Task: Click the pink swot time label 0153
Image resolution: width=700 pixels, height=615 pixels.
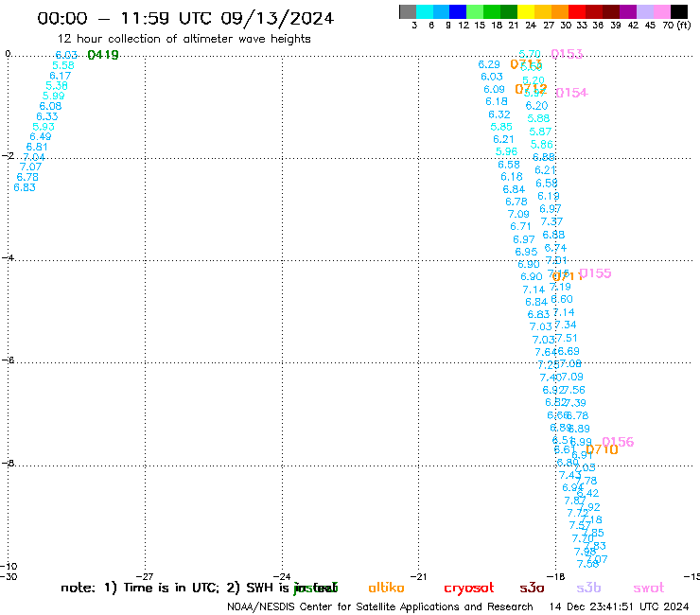Action: 567,54
